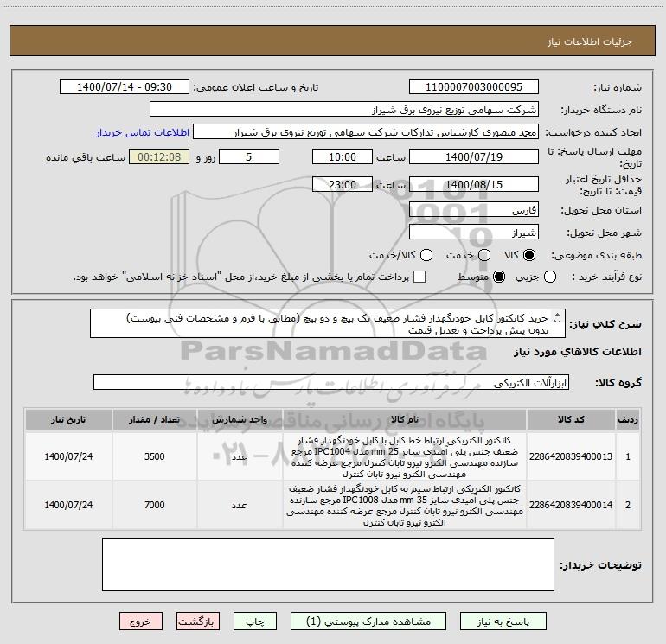Click the buyer organization name field
The image size is (666, 644).
[x=344, y=110]
